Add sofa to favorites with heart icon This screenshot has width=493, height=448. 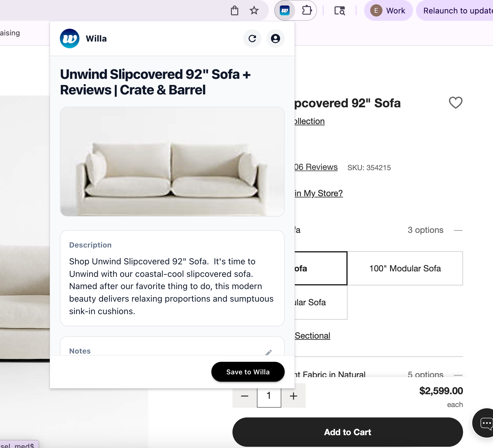[455, 103]
